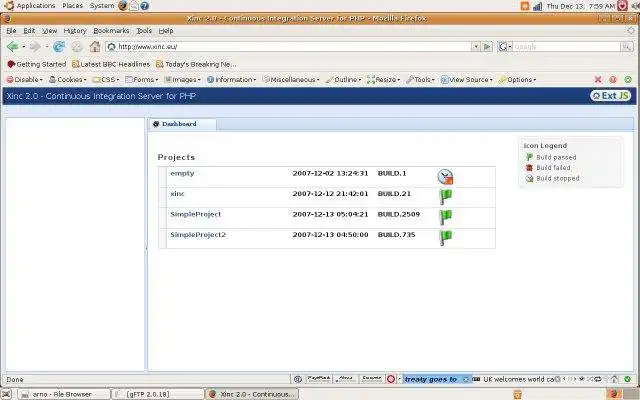This screenshot has width=640, height=400.
Task: Open the Help menu
Action: (166, 31)
